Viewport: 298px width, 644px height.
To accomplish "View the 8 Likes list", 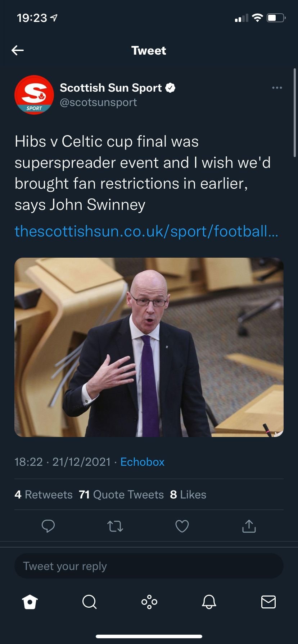I will coord(188,494).
